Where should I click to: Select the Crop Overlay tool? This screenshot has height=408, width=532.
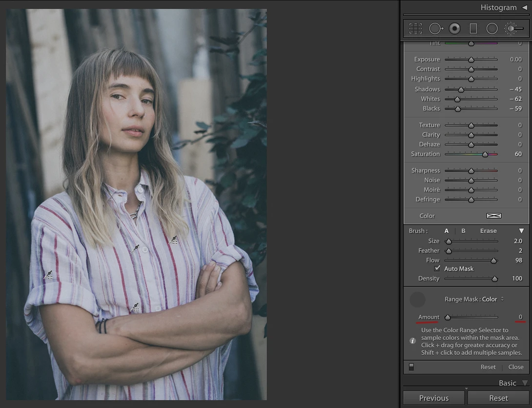point(415,28)
